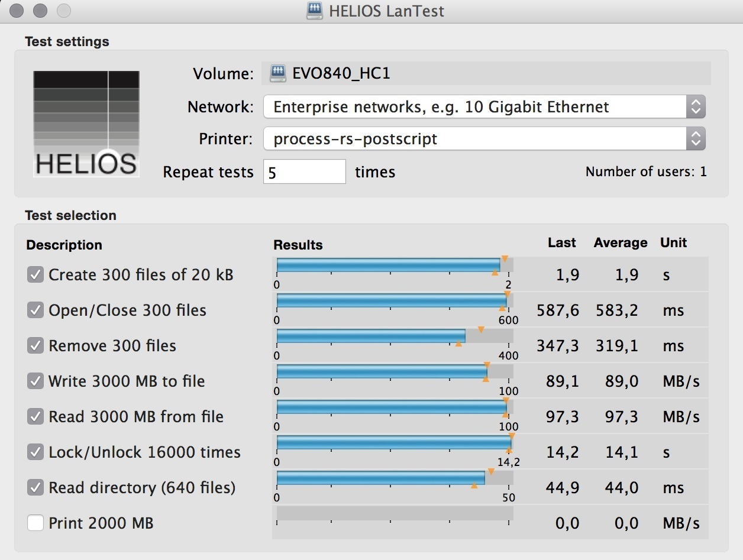Click the Open/Close 300 files result bar
743x560 pixels.
click(395, 300)
